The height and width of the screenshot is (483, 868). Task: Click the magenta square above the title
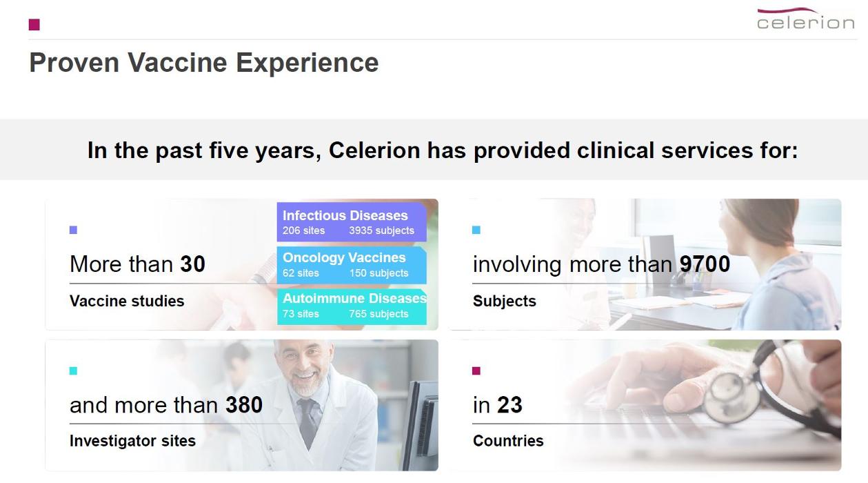tap(34, 25)
